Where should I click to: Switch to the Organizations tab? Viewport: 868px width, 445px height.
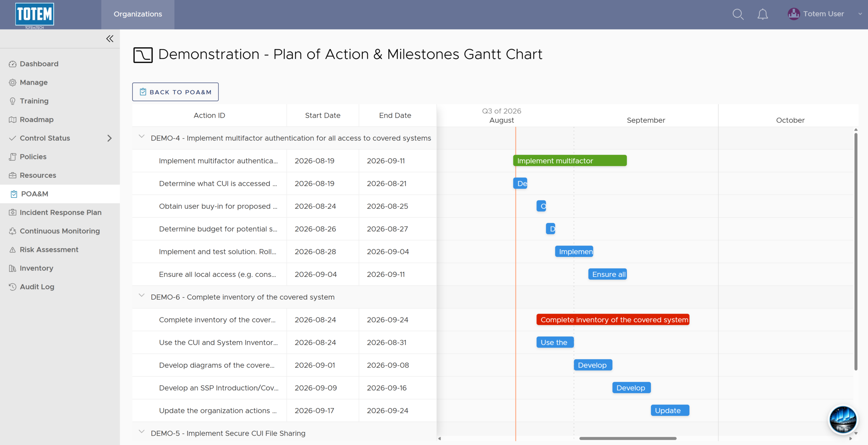(x=138, y=14)
